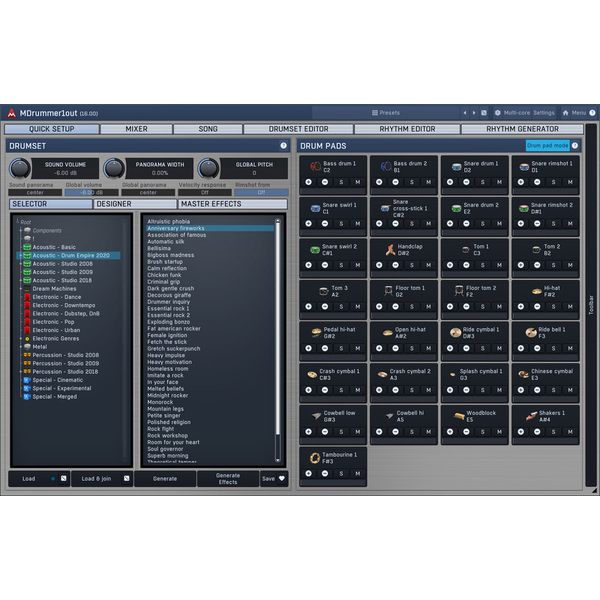This screenshot has height=600, width=600.
Task: Mute the Bass drum 1 pad
Action: pyautogui.click(x=357, y=182)
